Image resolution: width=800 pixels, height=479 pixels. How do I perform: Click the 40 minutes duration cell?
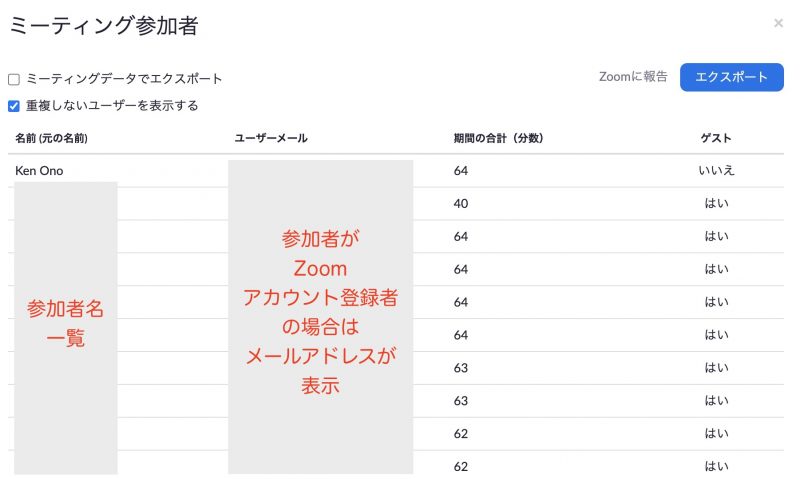click(461, 204)
